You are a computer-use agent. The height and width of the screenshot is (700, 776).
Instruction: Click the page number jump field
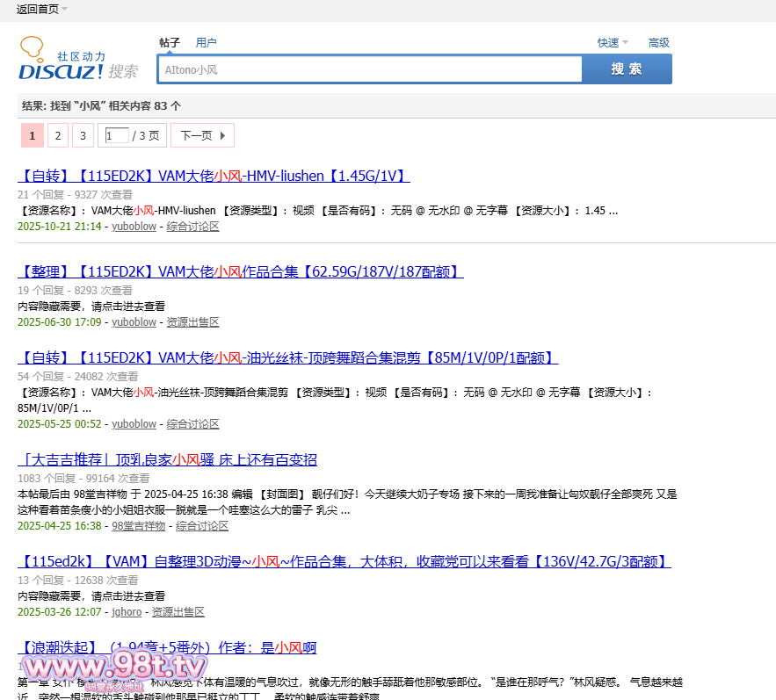tap(116, 135)
